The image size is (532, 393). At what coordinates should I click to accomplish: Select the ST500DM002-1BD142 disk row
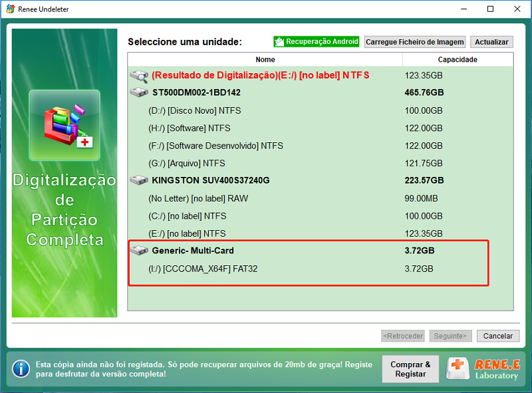click(x=321, y=92)
